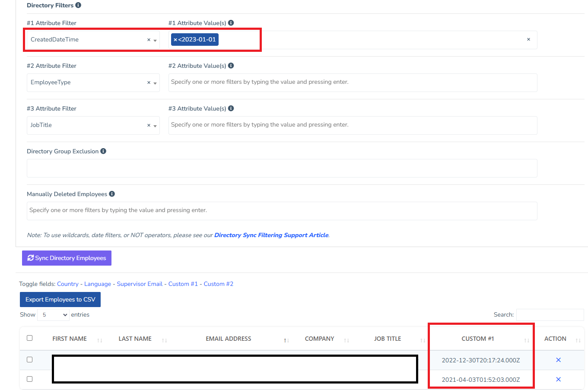Click info icon beside #1 Attribute Value(s)
The image size is (588, 390).
pyautogui.click(x=231, y=23)
